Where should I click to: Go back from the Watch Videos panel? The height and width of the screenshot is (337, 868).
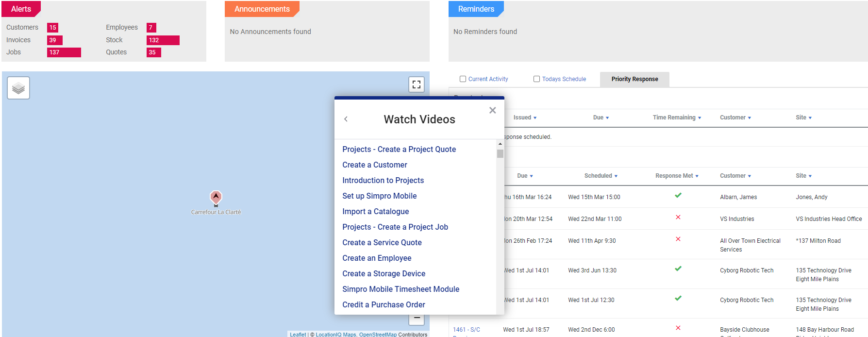(x=346, y=119)
